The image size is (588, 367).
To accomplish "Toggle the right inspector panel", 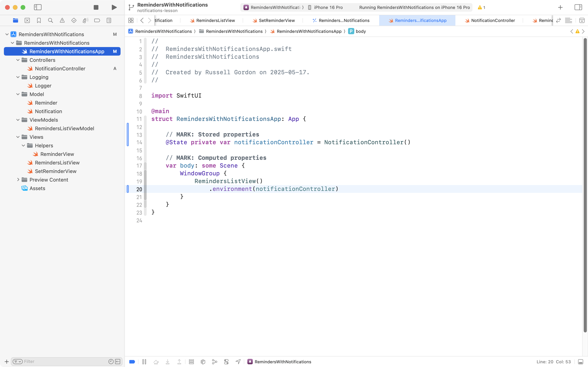I will (578, 7).
